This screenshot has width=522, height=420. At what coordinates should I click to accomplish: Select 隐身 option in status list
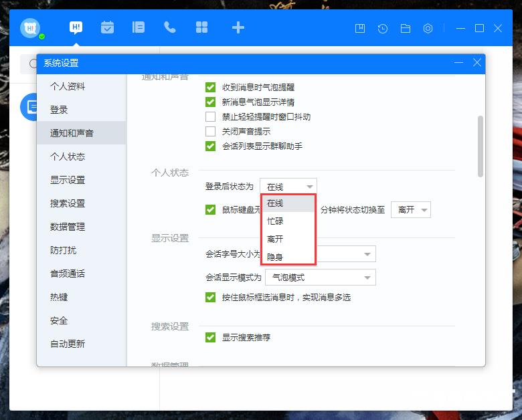[288, 257]
